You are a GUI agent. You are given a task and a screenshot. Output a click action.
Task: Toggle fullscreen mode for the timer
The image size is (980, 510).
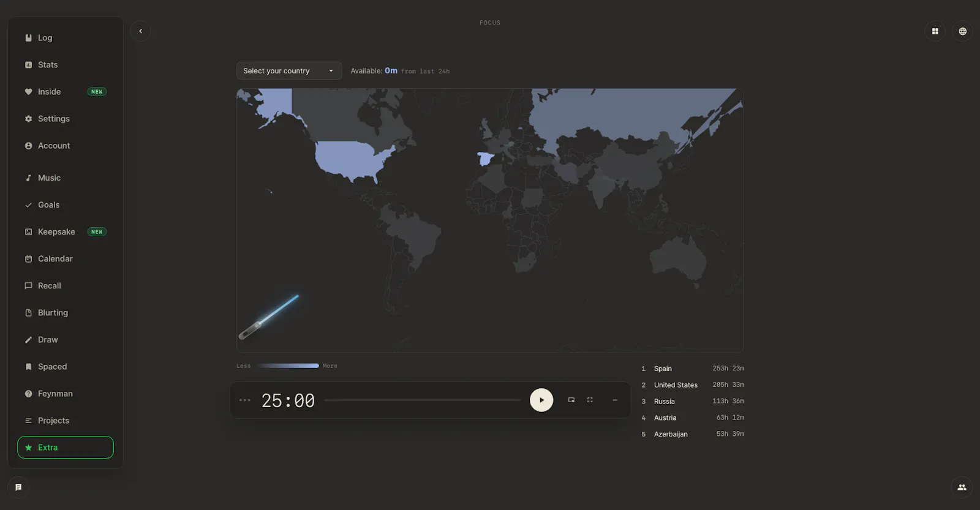(590, 400)
